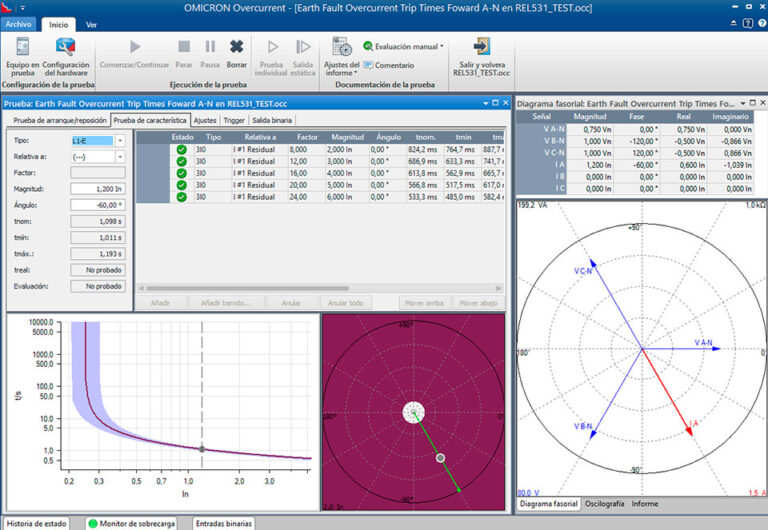
Task: Click green status check of the 6,000 In row
Action: pyautogui.click(x=181, y=197)
